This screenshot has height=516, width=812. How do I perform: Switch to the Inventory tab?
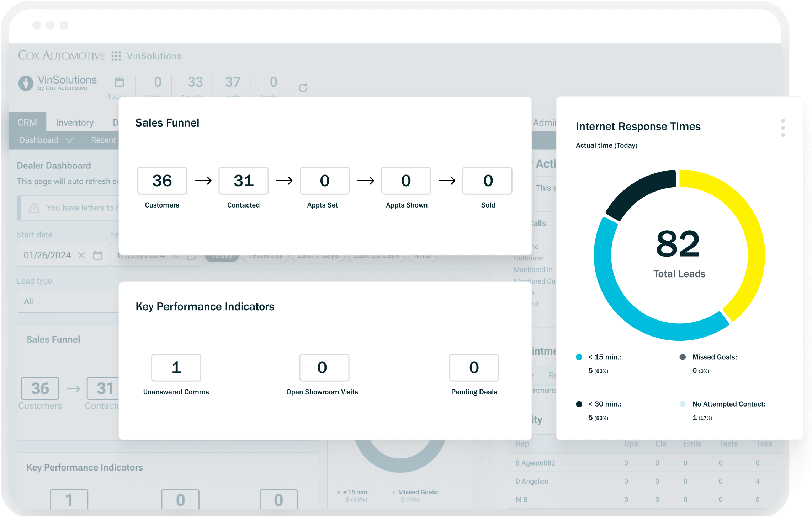[75, 123]
